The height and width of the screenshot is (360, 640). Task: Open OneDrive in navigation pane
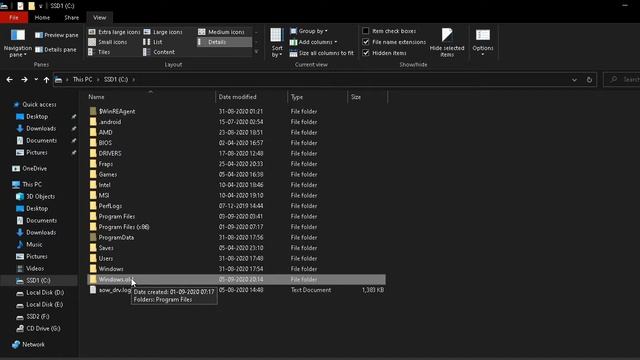(29, 169)
